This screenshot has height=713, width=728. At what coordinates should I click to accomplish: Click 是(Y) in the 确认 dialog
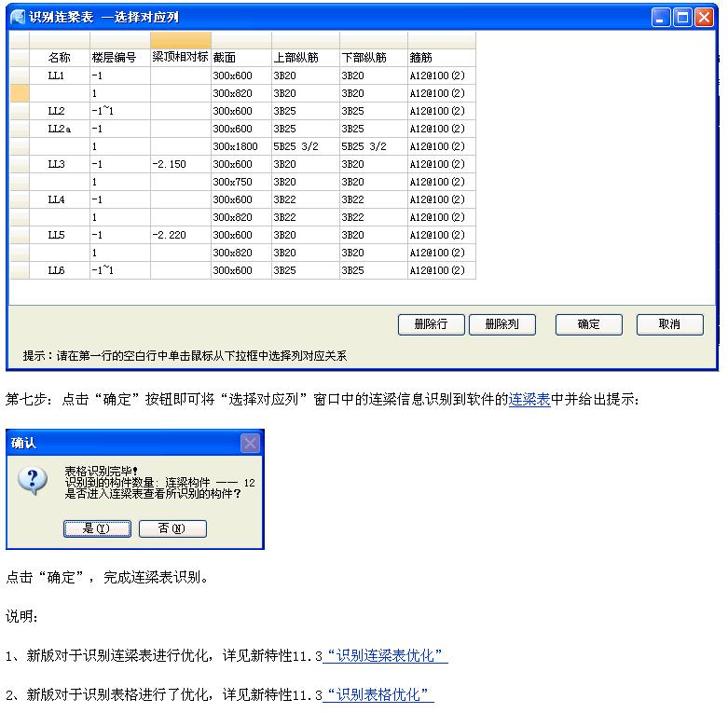[x=97, y=528]
